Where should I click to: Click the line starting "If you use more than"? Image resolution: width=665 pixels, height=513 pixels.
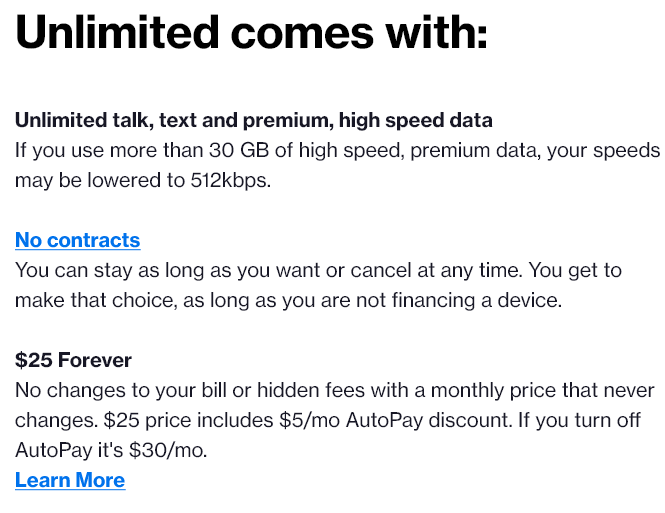pyautogui.click(x=337, y=151)
